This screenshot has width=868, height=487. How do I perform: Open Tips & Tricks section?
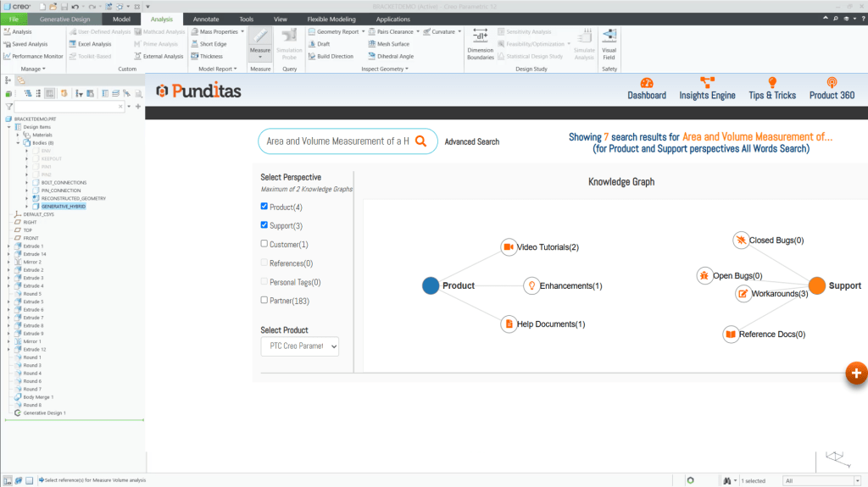pos(772,88)
